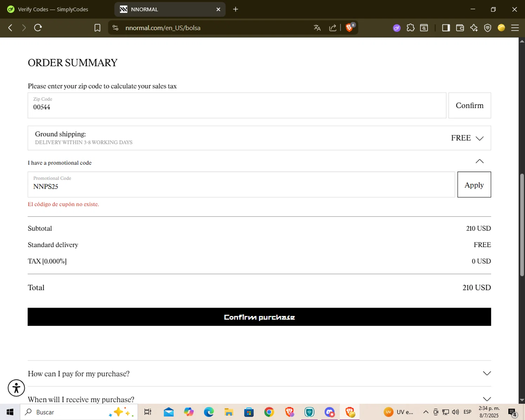Click 'I have a promotional code' label
The image size is (525, 420).
pos(60,163)
